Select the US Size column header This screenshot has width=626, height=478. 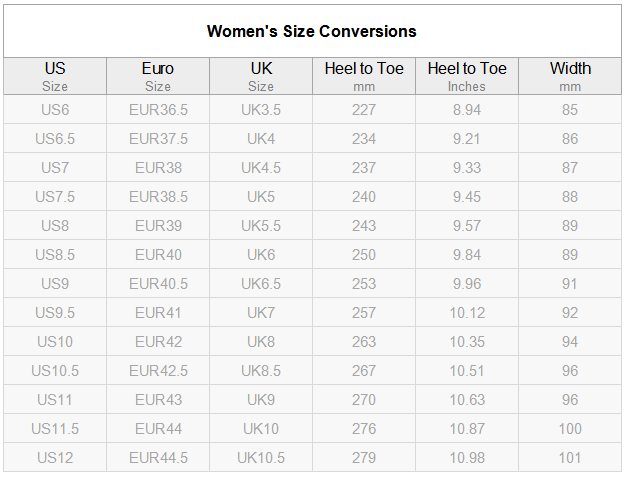[55, 76]
